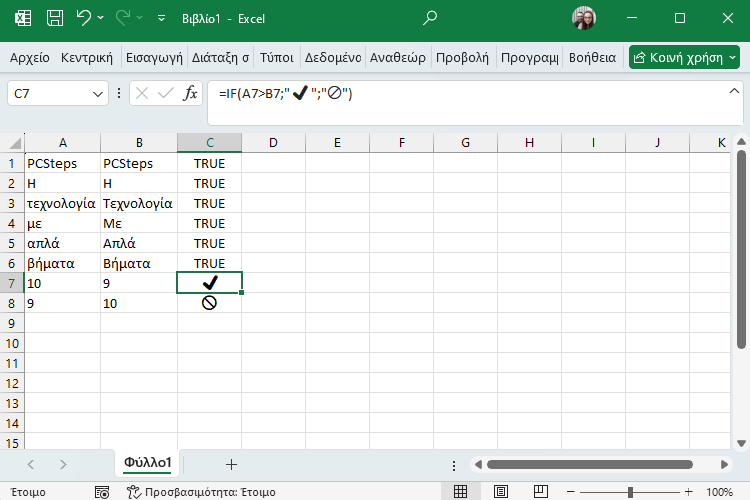This screenshot has width=750, height=500.
Task: Select cell B3 containing Τεχνολογία
Action: [139, 203]
